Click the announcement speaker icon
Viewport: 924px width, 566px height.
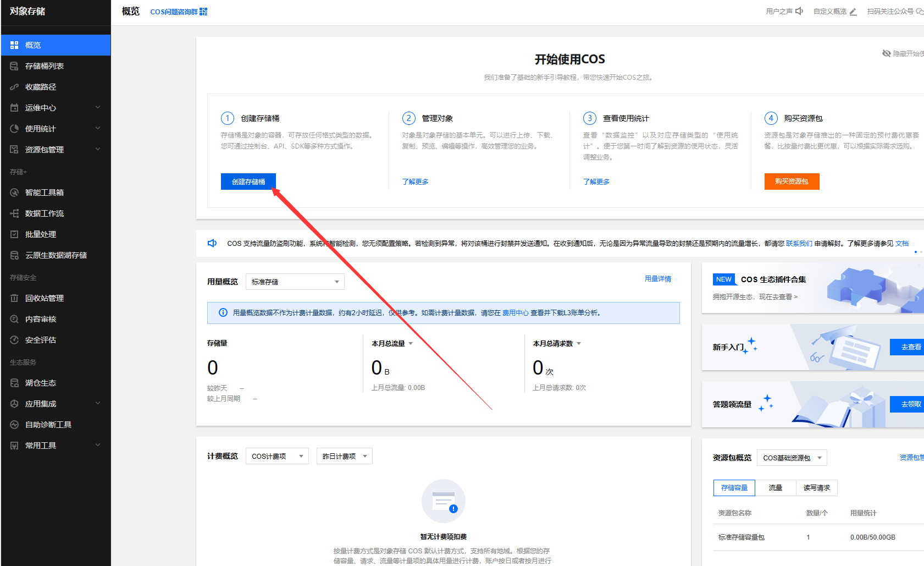pos(212,243)
